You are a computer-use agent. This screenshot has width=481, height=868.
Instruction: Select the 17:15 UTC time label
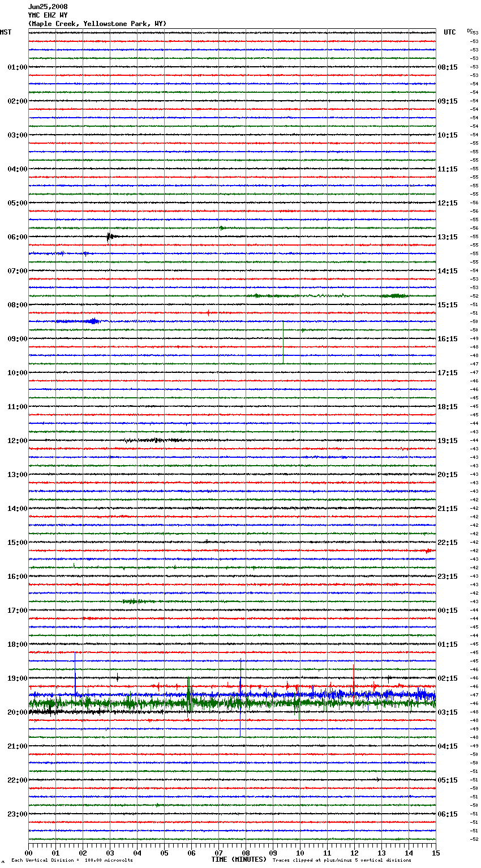448,373
